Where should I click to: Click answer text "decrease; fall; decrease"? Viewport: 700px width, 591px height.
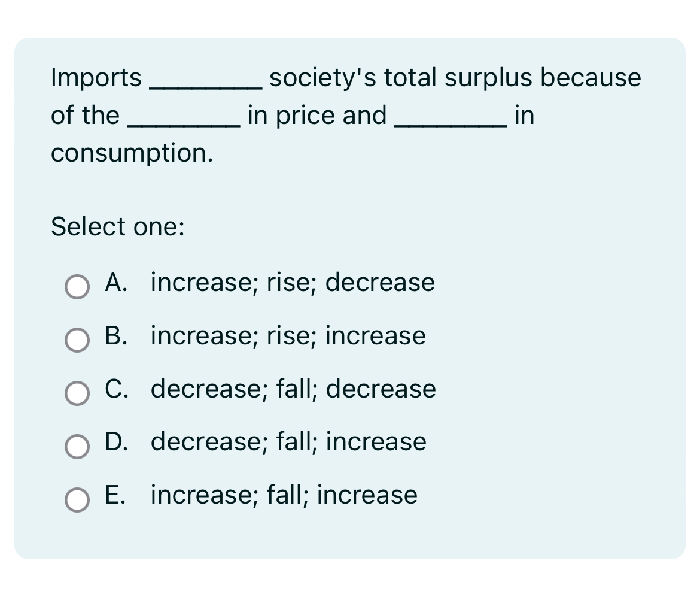[293, 389]
